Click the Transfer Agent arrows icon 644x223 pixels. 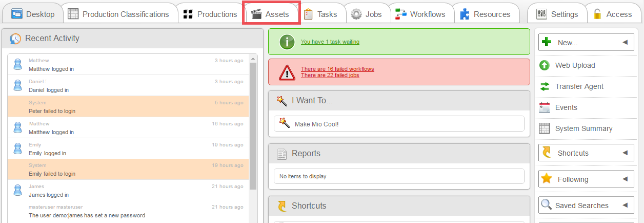545,86
